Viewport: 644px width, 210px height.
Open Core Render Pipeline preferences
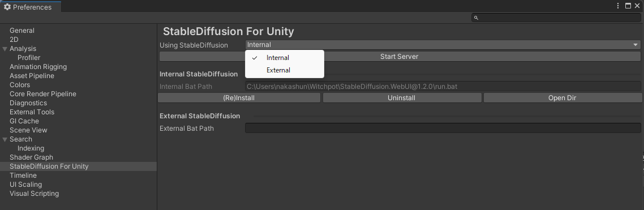43,94
